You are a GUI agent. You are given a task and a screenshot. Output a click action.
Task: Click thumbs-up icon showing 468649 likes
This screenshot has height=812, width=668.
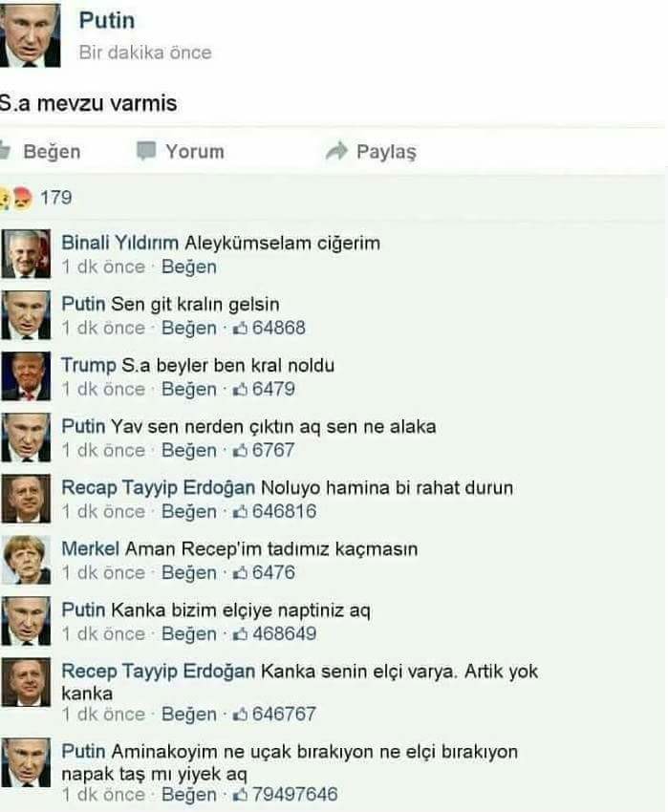pyautogui.click(x=240, y=634)
